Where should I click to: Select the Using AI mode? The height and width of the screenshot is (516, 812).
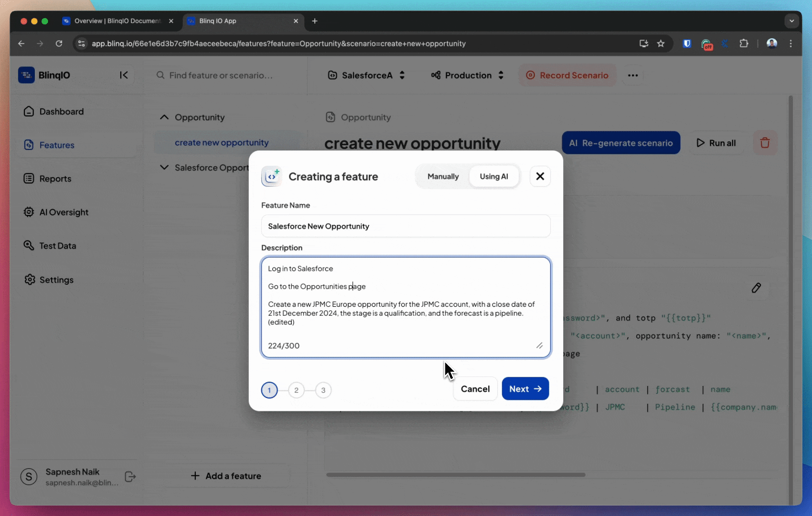point(494,176)
